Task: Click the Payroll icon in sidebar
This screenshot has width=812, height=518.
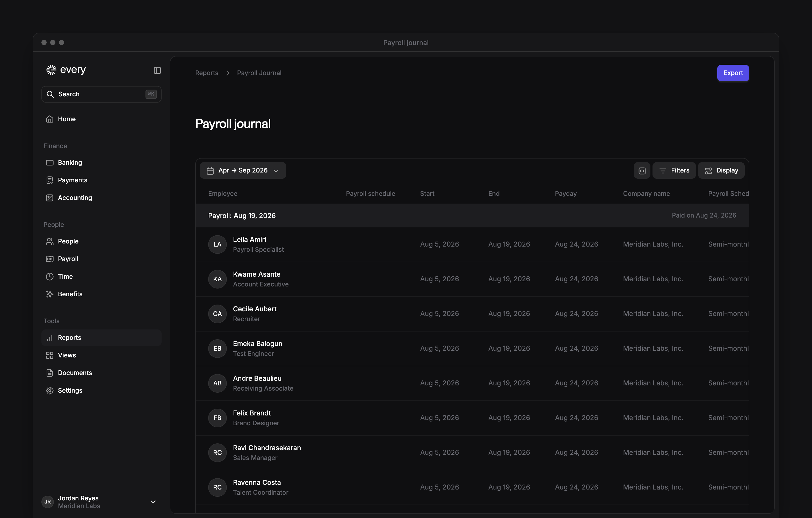Action: point(49,259)
